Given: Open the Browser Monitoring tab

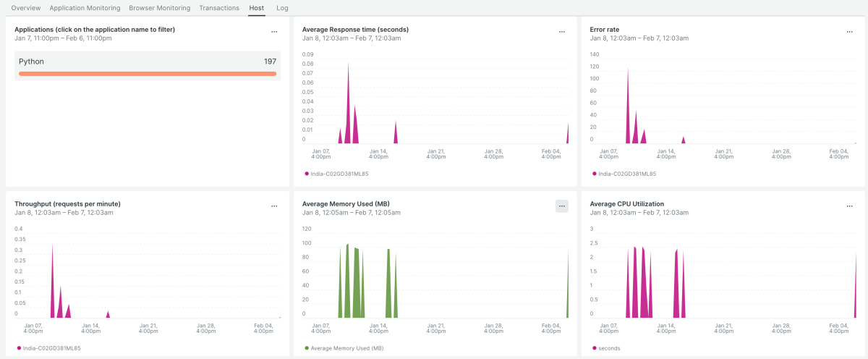Looking at the screenshot, I should (159, 8).
